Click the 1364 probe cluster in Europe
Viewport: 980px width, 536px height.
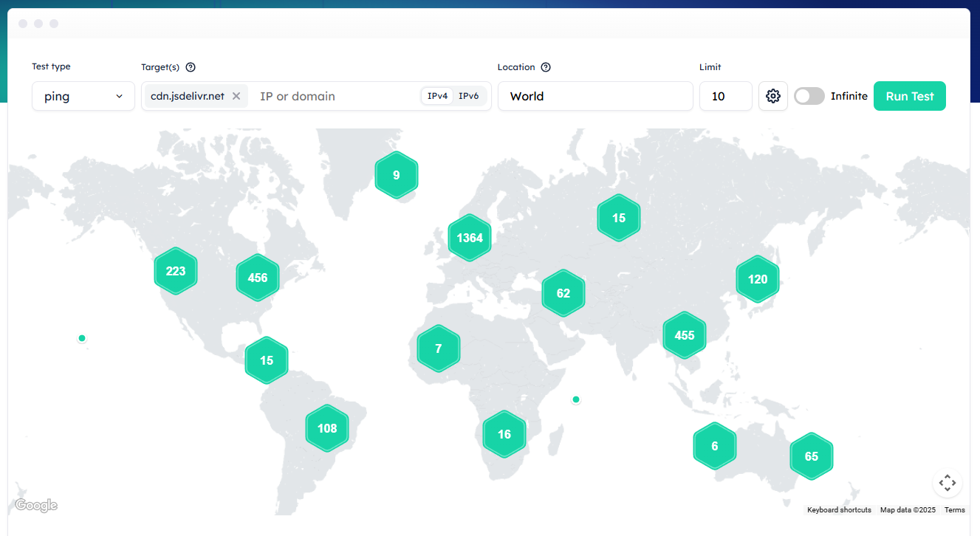470,238
